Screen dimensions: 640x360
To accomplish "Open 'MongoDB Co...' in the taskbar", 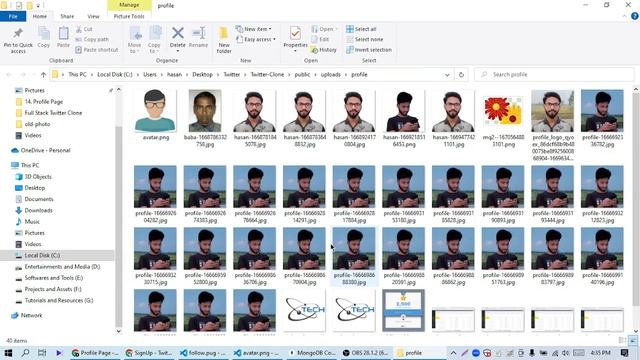I will [x=312, y=353].
